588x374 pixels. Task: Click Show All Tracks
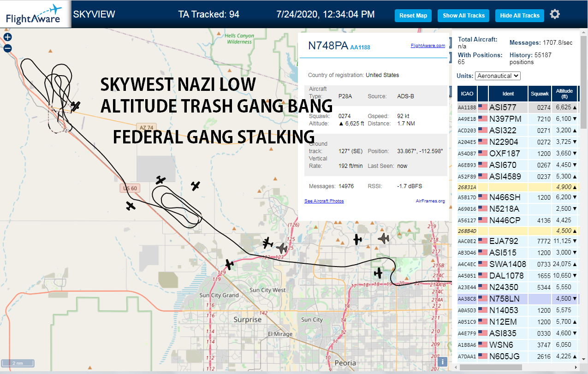(x=463, y=16)
